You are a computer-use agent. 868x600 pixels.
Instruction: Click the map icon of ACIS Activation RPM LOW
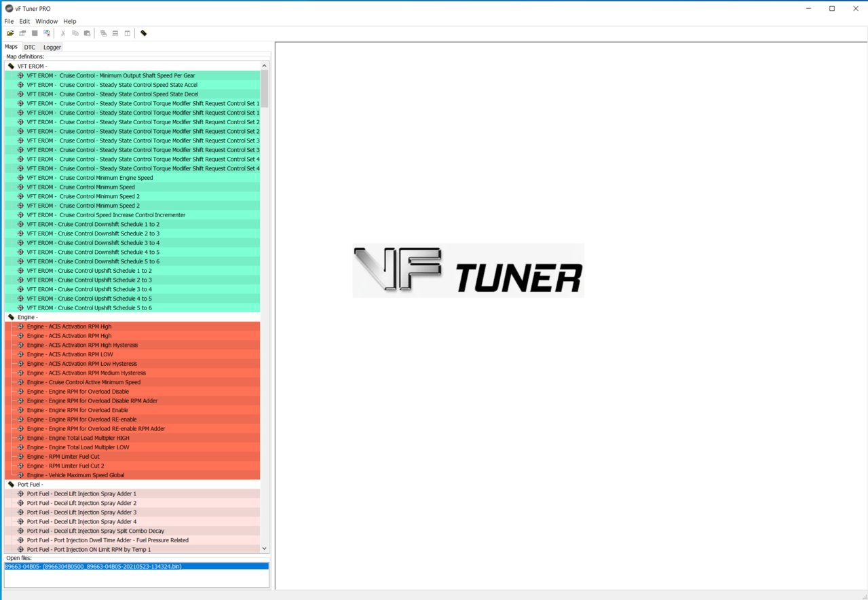pos(20,354)
